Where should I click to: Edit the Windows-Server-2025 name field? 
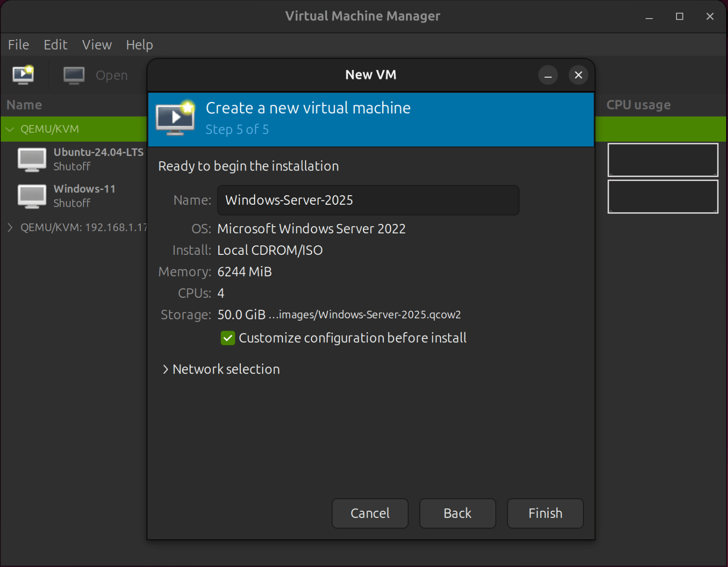click(x=368, y=200)
